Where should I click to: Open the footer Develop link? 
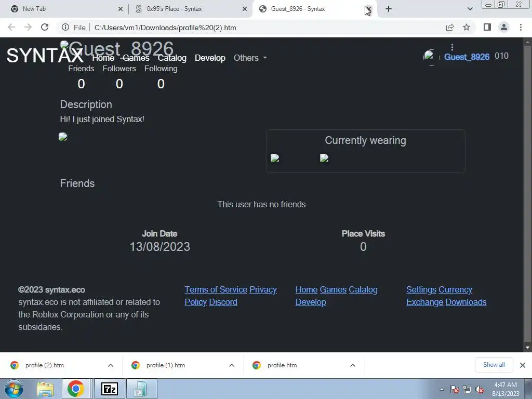[311, 302]
